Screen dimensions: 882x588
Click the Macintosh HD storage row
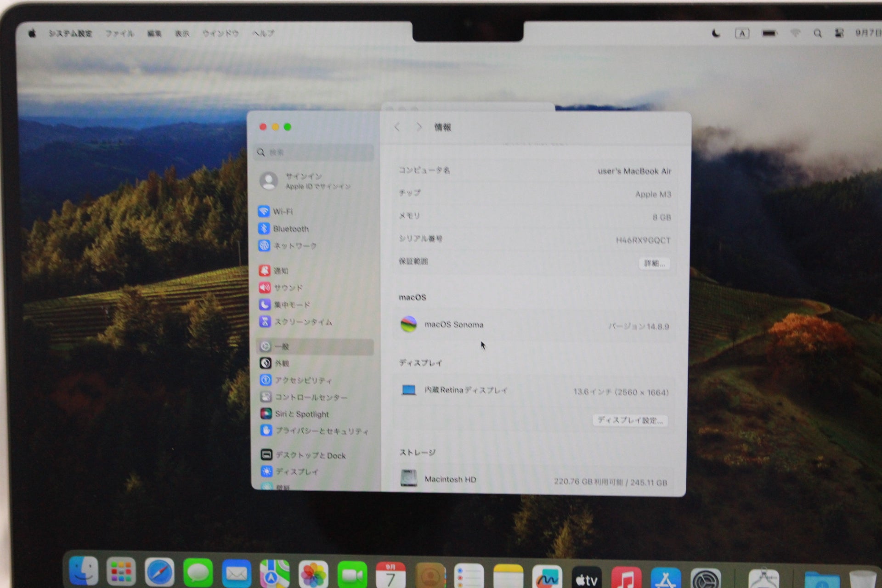(534, 480)
